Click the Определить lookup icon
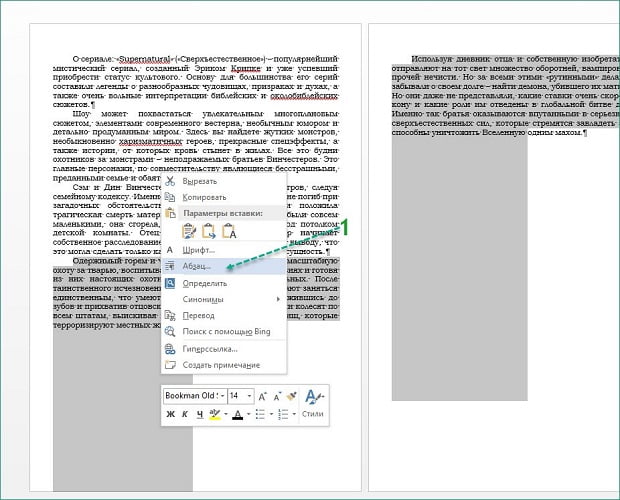620x500 pixels. (x=170, y=283)
